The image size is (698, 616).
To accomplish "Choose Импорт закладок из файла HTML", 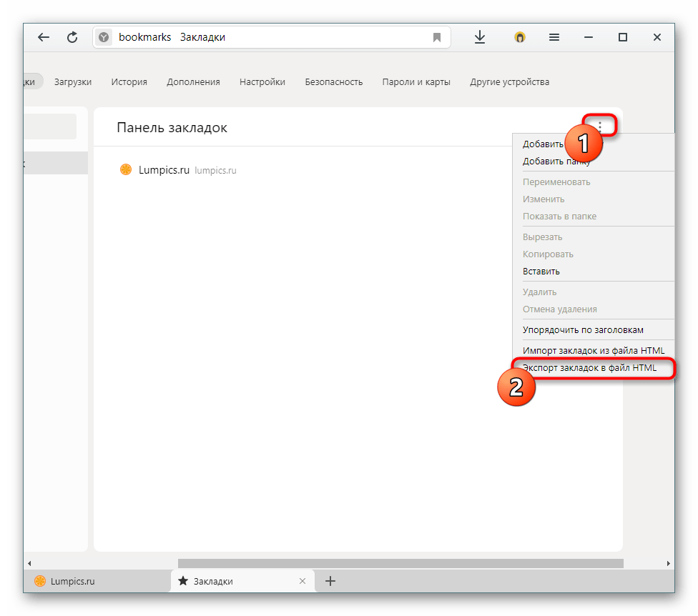I will (594, 350).
